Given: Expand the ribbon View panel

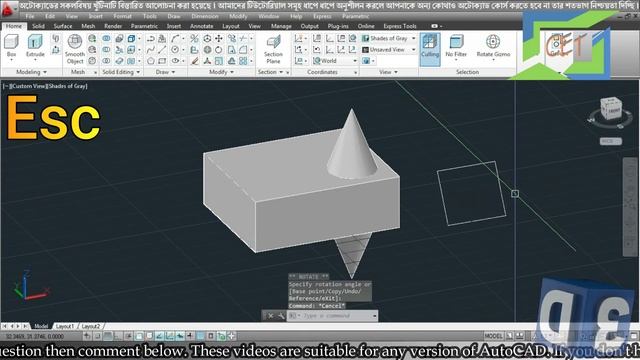Looking at the screenshot, I should click(x=388, y=72).
